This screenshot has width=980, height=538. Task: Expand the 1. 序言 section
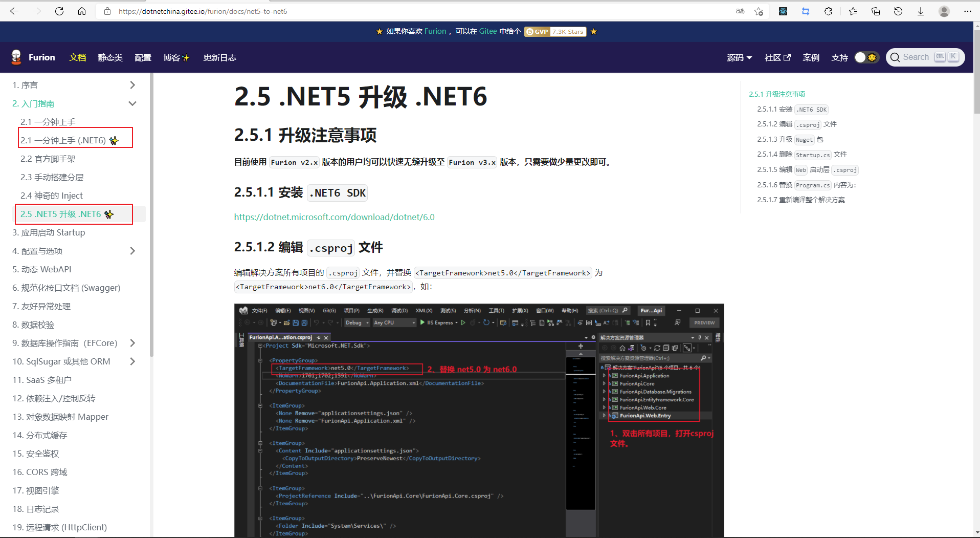[x=132, y=85]
